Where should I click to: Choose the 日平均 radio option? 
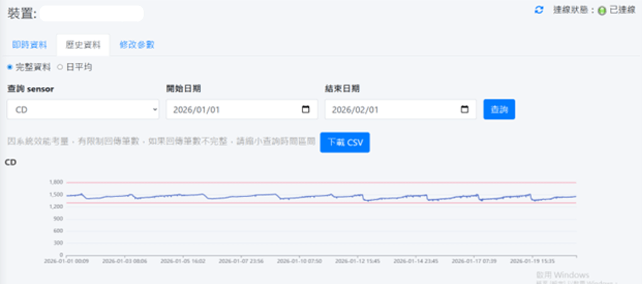60,67
